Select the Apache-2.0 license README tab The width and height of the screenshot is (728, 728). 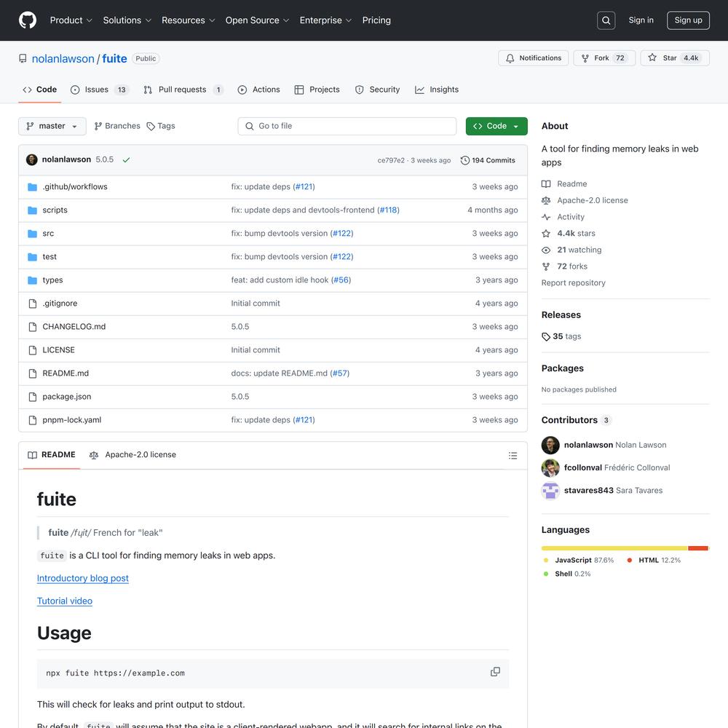132,455
